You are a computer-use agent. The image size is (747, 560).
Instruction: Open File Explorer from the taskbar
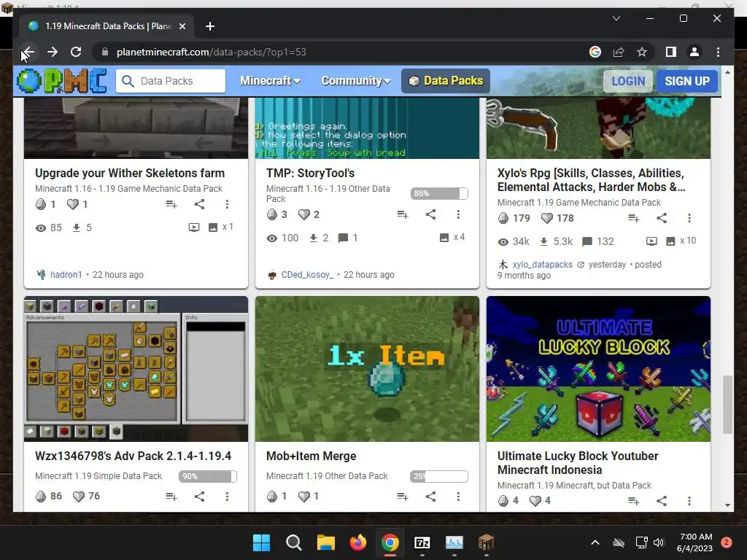coord(326,542)
